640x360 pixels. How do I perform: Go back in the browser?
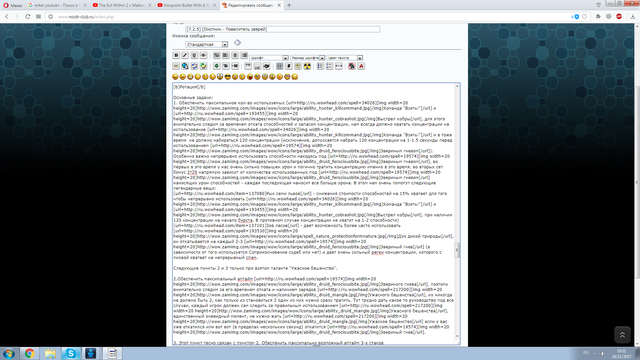[7, 17]
